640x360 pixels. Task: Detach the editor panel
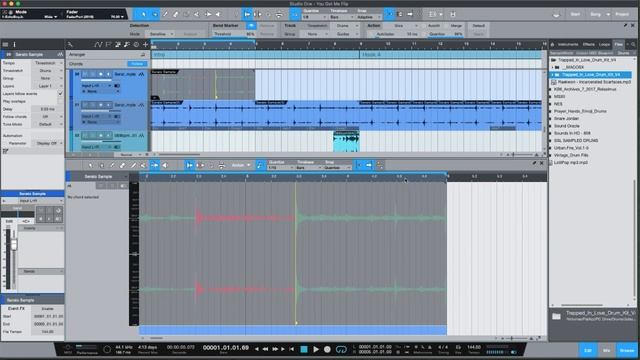click(534, 163)
